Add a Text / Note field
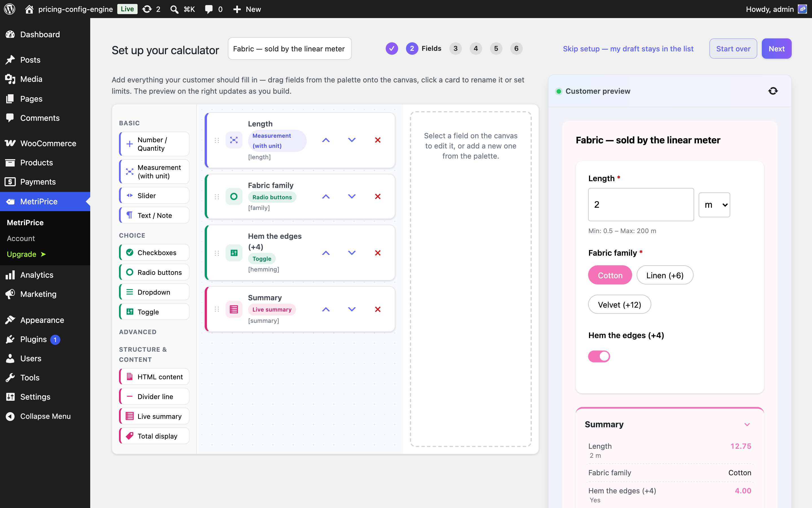This screenshot has height=508, width=812. (154, 215)
